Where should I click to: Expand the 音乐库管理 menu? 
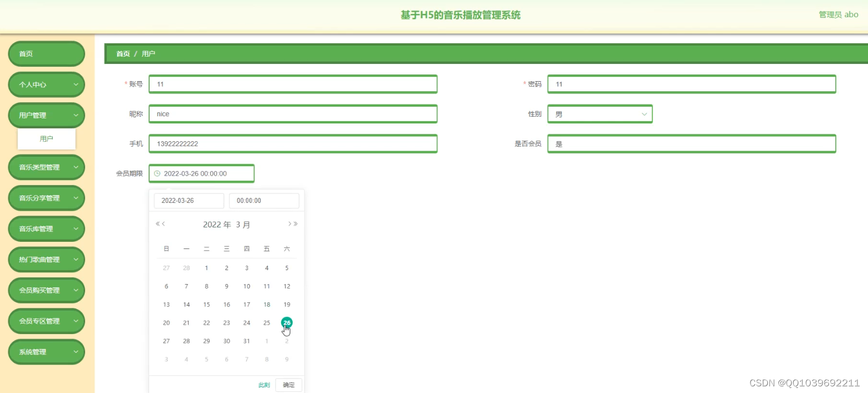(x=46, y=228)
